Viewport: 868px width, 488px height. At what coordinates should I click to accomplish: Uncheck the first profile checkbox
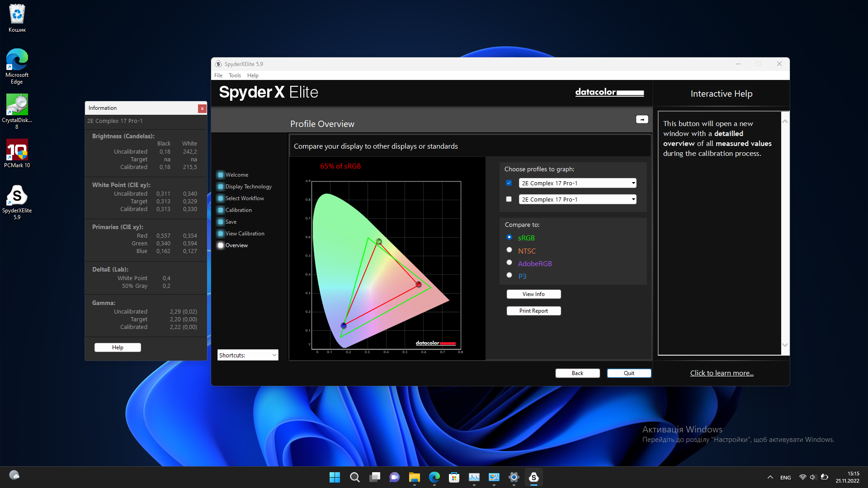pos(509,183)
